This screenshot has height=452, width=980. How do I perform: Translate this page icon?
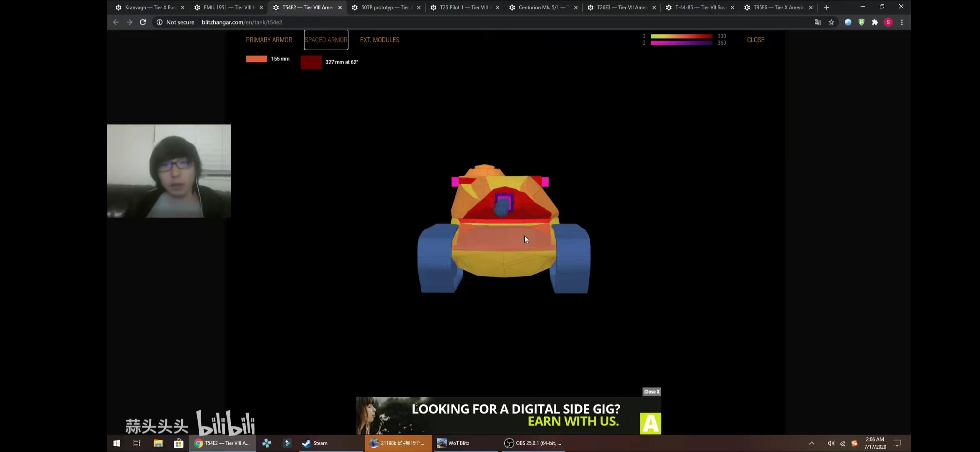[x=818, y=22]
